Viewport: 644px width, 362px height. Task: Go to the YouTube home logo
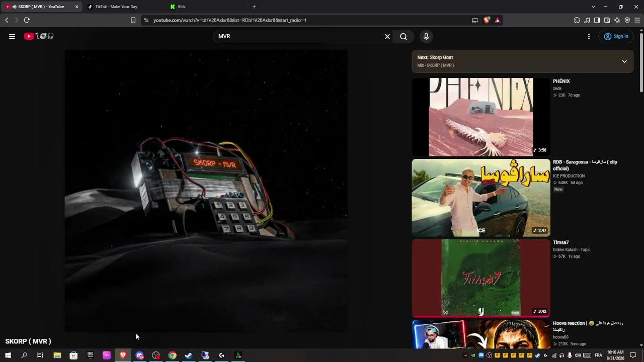point(39,36)
